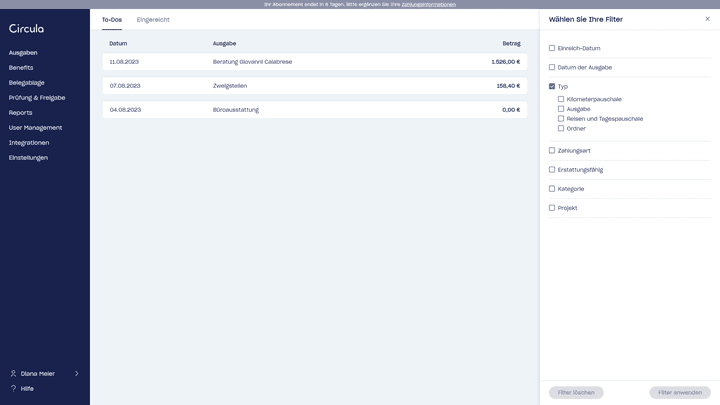The image size is (720, 405).
Task: Uncheck the Typ filter checkbox
Action: [x=552, y=87]
